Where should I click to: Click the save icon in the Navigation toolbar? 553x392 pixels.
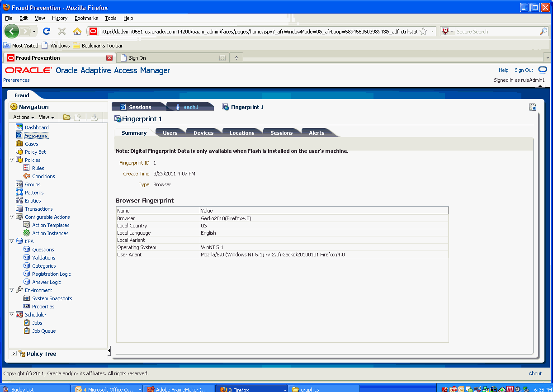coord(95,117)
